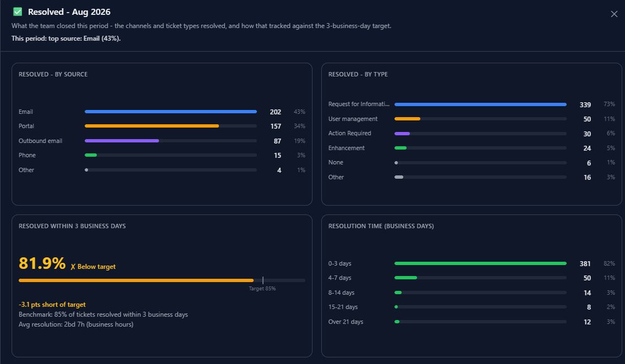Click the 15-21 days row label
The width and height of the screenshot is (625, 364).
[x=343, y=307]
